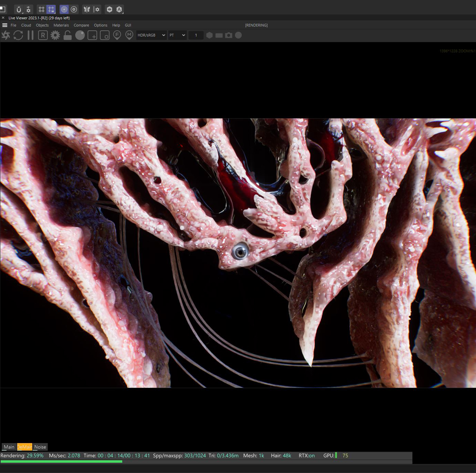This screenshot has width=476, height=473.
Task: Select the render region plus icon
Action: (92, 35)
